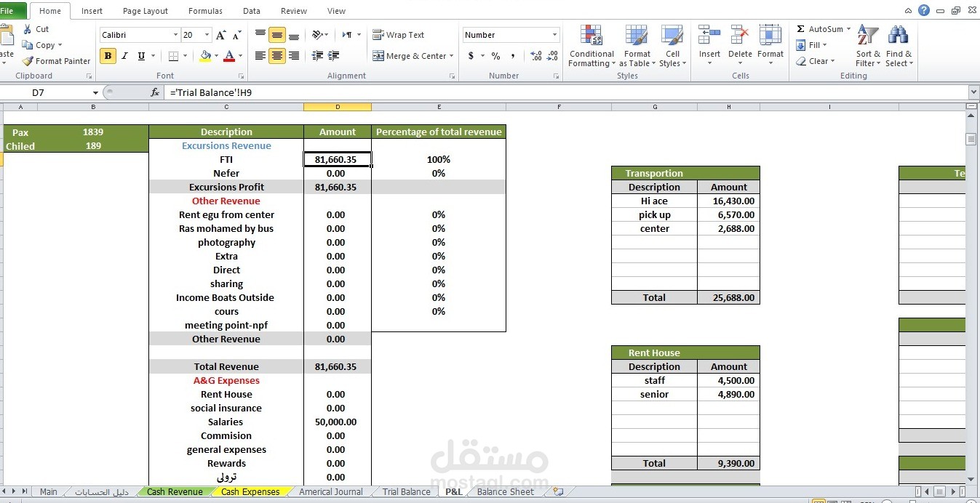Open the font size 20 dropdown
Screen dimensions: 980x503
tap(207, 35)
